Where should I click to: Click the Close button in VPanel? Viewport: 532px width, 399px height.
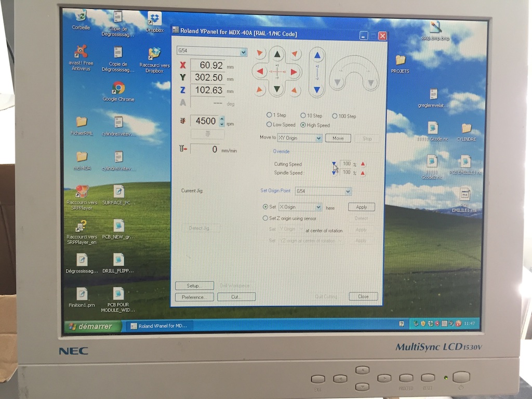(x=363, y=296)
